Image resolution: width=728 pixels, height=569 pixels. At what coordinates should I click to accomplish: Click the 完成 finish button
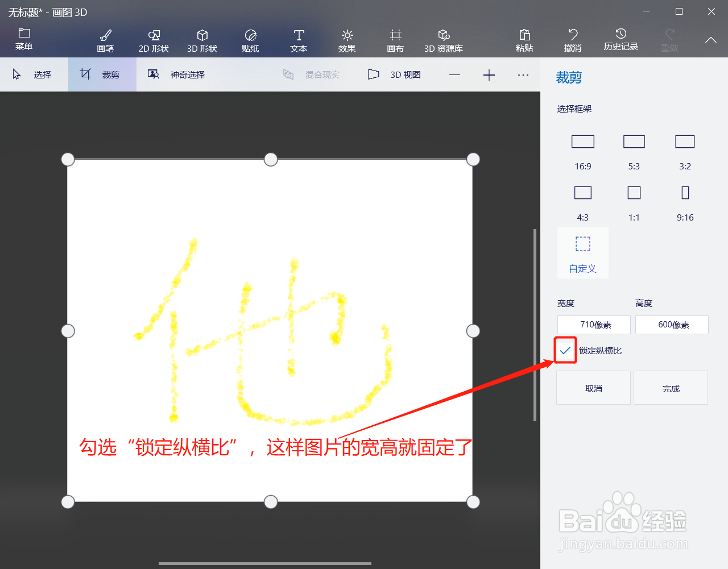pos(671,388)
